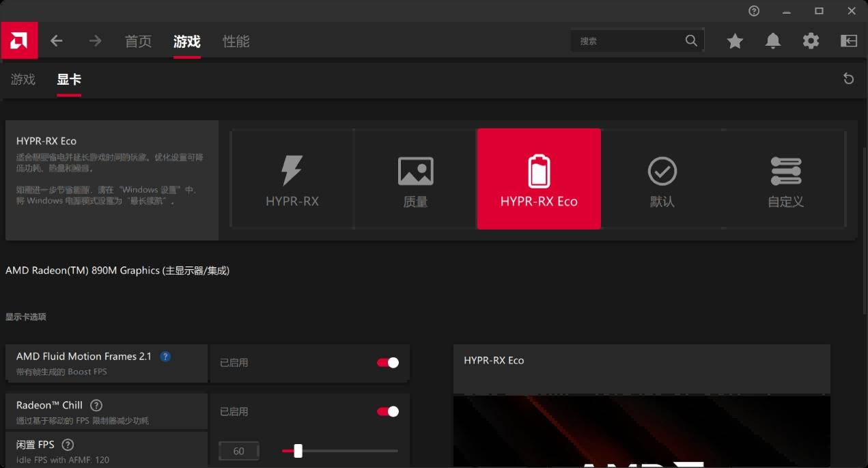Open the 首页 home tab
Screen dimensions: 868x468
pos(138,42)
